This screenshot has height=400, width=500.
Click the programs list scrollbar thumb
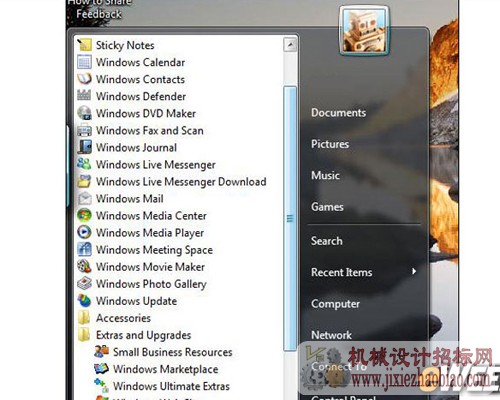point(290,218)
